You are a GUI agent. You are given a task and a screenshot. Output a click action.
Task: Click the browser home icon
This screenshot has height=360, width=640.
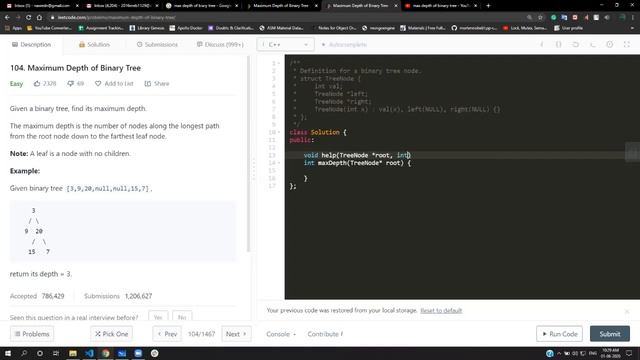tap(39, 18)
